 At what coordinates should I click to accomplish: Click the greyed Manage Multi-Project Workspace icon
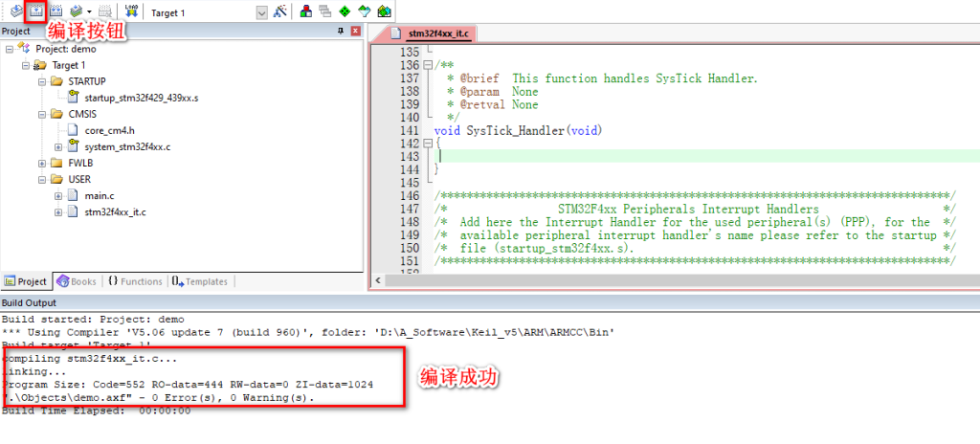click(x=324, y=11)
